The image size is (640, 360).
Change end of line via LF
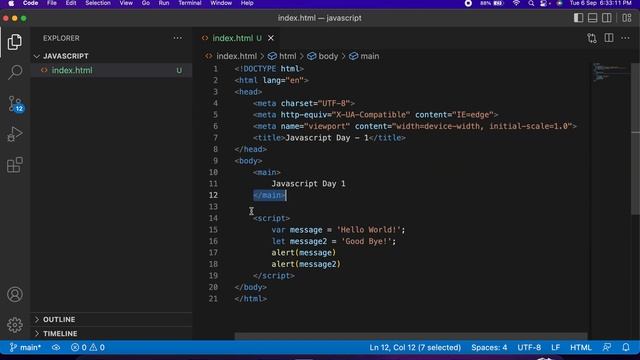point(556,347)
